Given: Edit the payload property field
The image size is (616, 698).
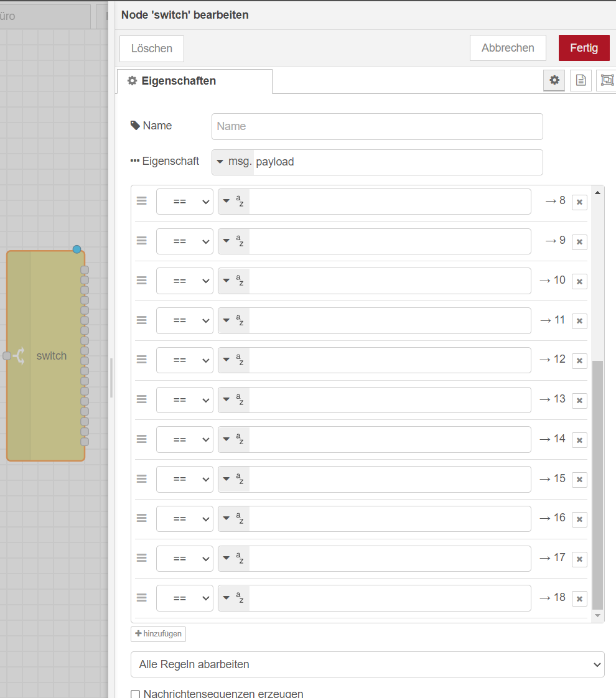Looking at the screenshot, I should pyautogui.click(x=398, y=162).
